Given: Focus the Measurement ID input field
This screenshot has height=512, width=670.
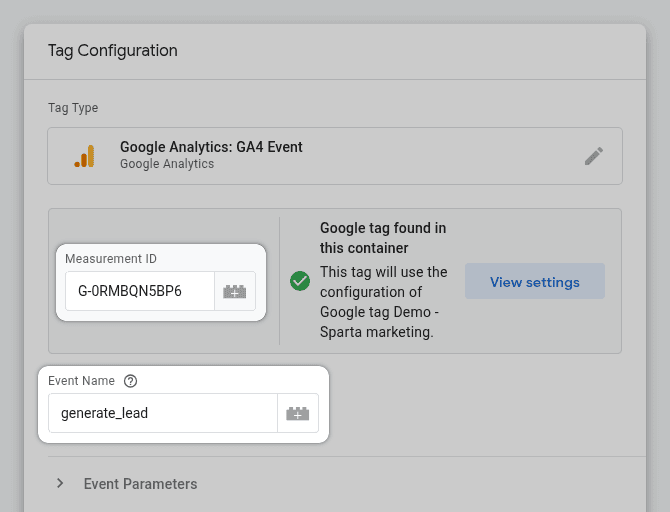Looking at the screenshot, I should pyautogui.click(x=140, y=291).
